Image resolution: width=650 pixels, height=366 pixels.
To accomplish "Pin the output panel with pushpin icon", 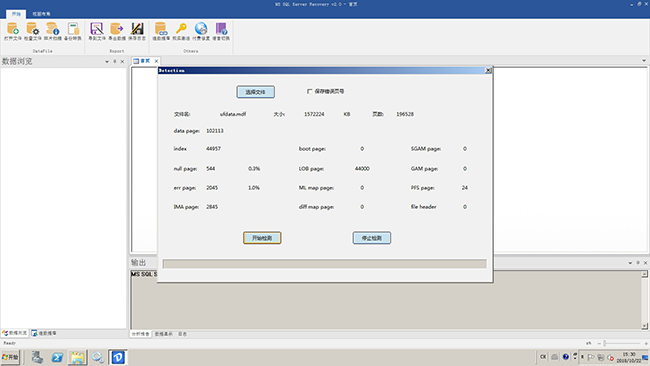I will (638, 263).
